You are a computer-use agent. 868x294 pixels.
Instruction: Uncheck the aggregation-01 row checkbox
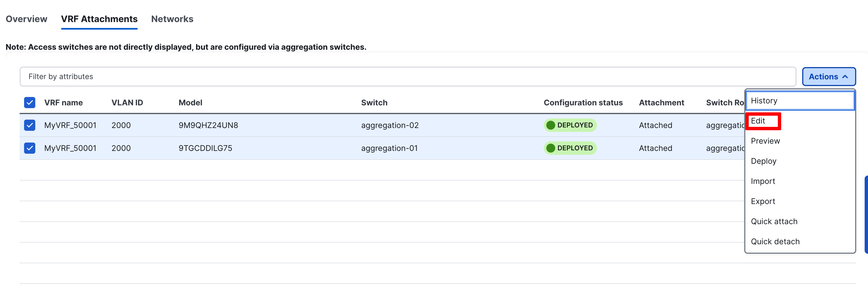(x=30, y=148)
